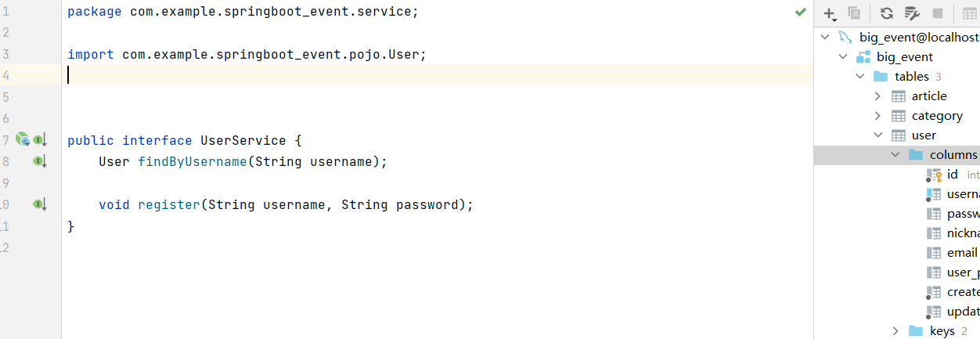Image resolution: width=980 pixels, height=339 pixels.
Task: Click the green inspection checkmark
Action: tap(800, 12)
